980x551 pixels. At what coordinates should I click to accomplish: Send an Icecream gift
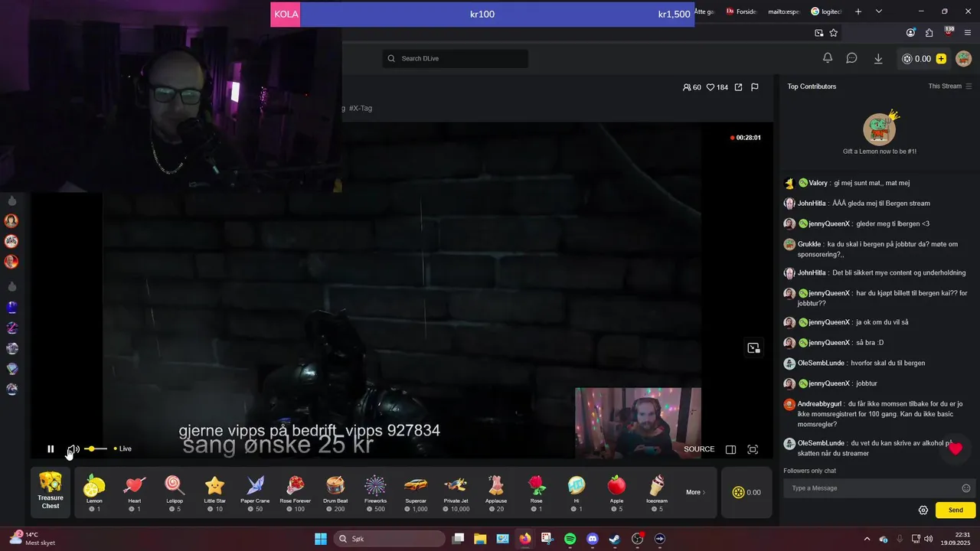point(657,493)
